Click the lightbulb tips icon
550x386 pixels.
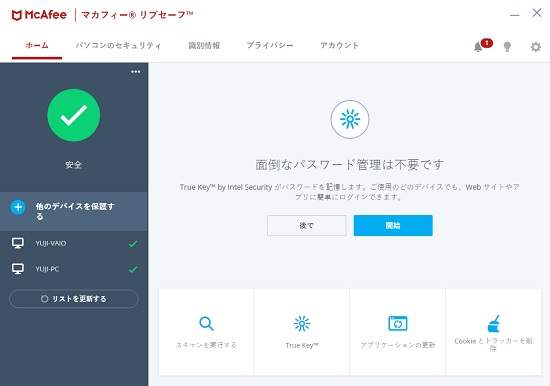click(507, 47)
